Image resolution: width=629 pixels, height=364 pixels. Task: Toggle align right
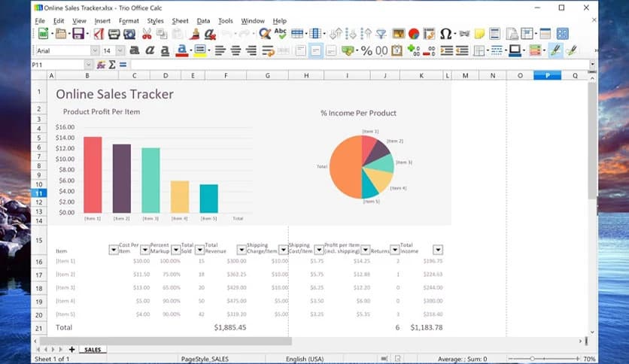(x=251, y=50)
